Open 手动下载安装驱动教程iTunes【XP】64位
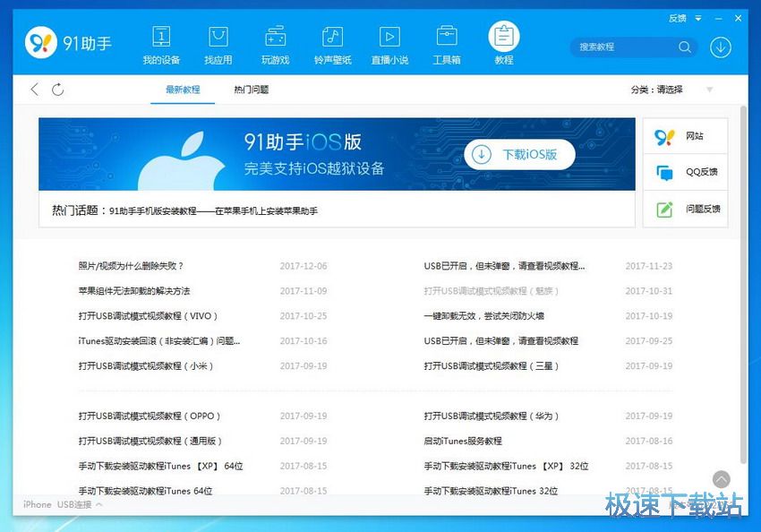Viewport: 761px width, 532px height. point(160,466)
